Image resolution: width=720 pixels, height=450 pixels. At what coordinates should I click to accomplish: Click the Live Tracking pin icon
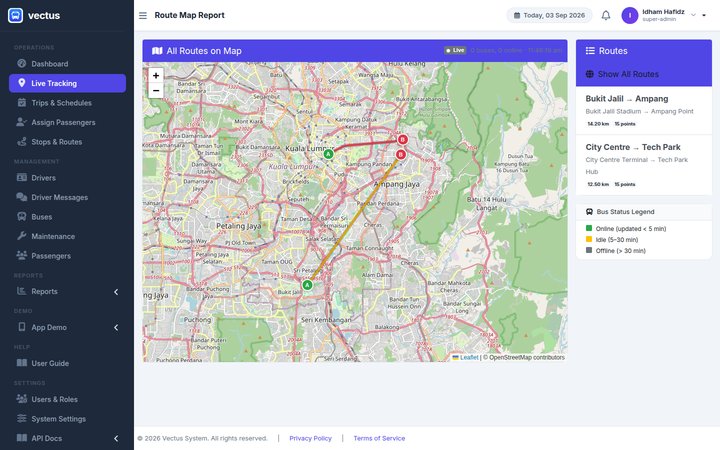(22, 83)
